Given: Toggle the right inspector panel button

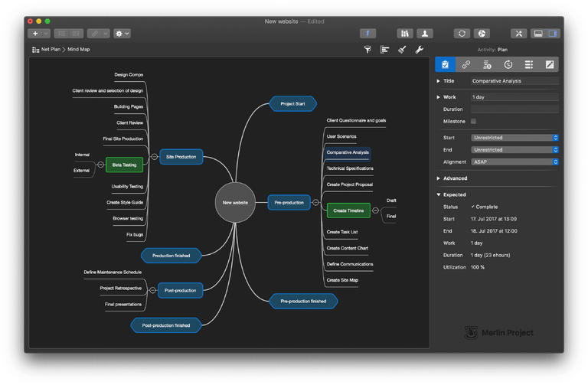Looking at the screenshot, I should (553, 34).
